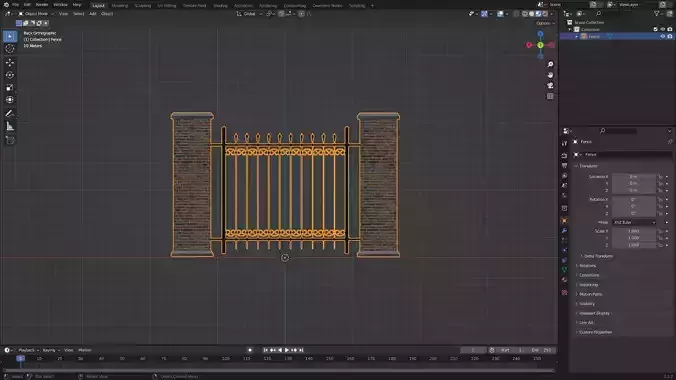Image resolution: width=676 pixels, height=380 pixels.
Task: Open the Tool properties tab
Action: point(564,143)
